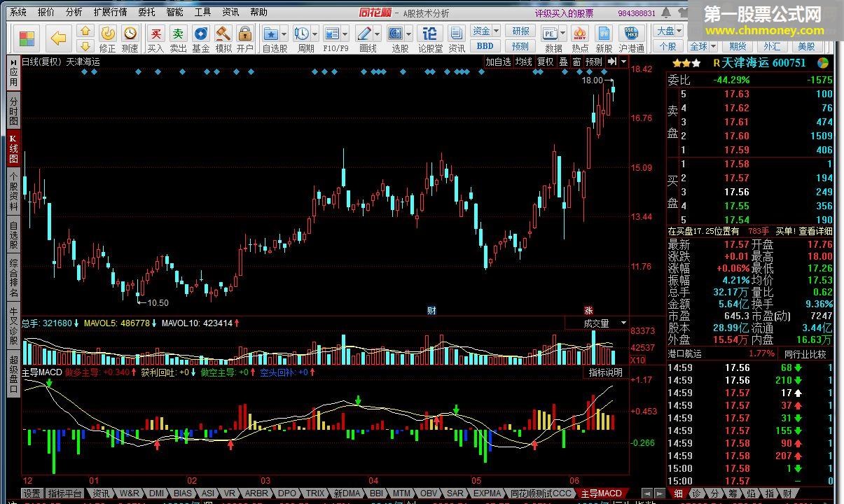Click the 同行业比较 button
844x504 pixels.
[x=805, y=354]
